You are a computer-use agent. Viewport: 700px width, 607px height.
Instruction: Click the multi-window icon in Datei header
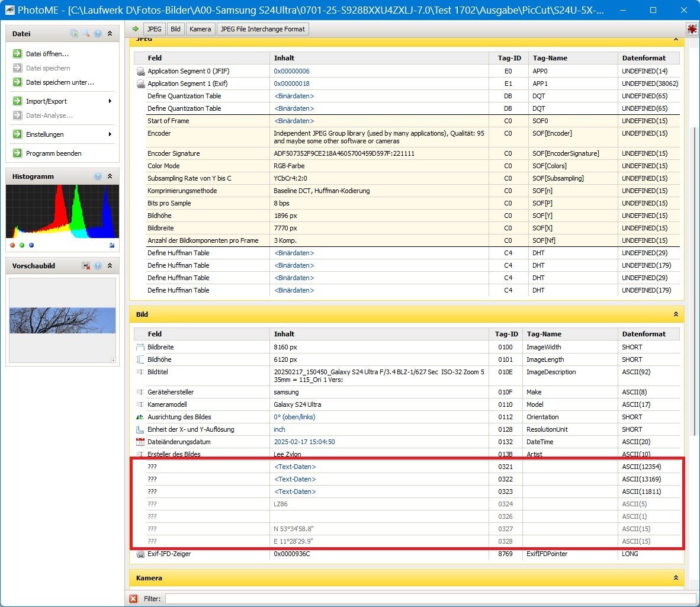point(74,34)
